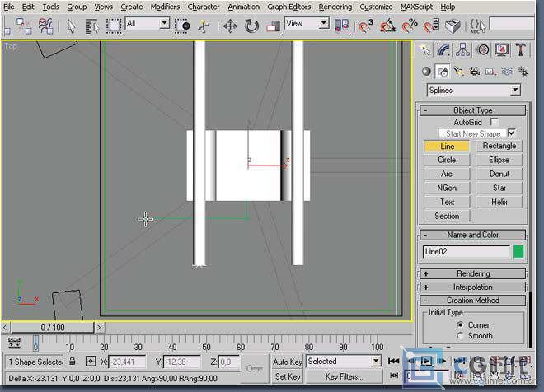Click the X coordinate field

click(127, 362)
